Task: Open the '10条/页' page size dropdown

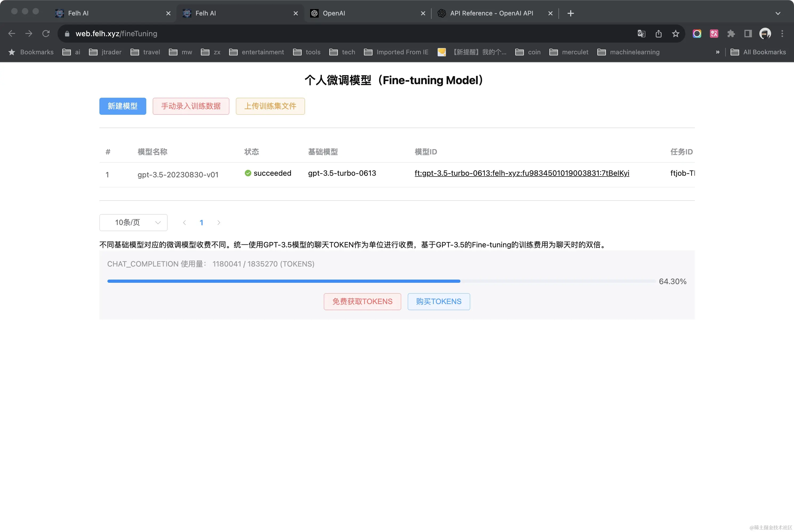Action: (133, 222)
